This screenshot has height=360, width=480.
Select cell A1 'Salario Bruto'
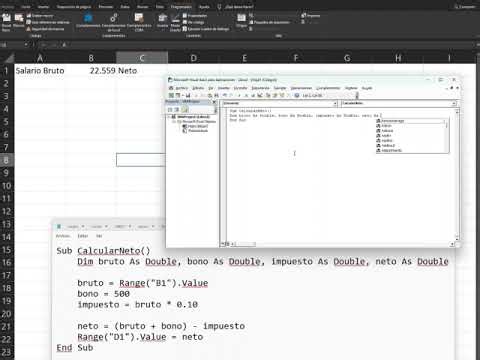(40, 71)
